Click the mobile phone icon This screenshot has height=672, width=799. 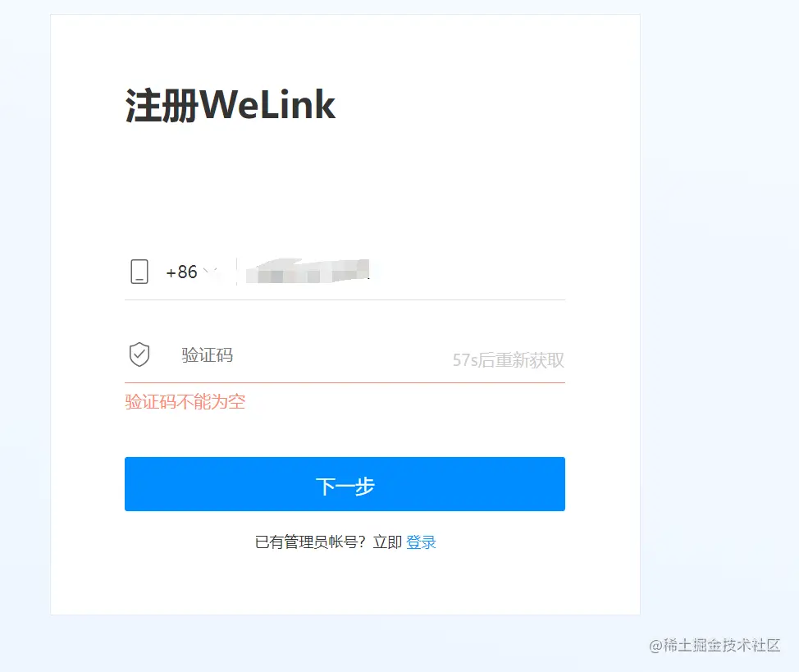tap(139, 272)
